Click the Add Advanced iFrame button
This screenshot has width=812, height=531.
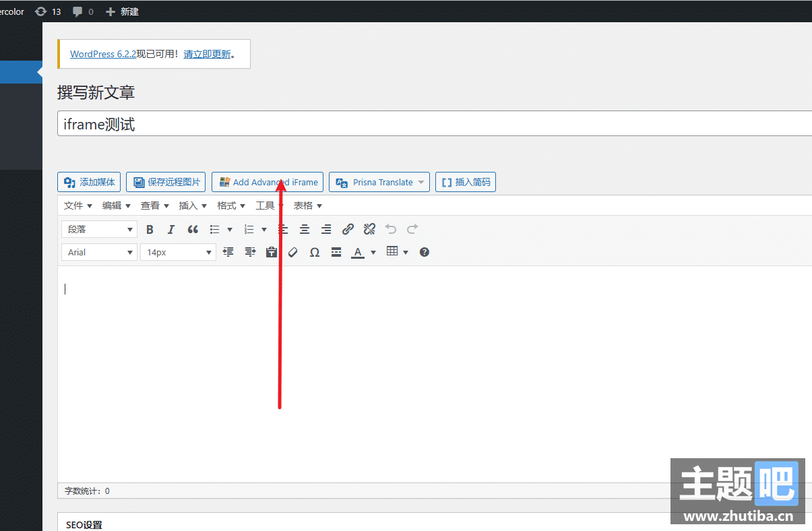click(x=268, y=182)
